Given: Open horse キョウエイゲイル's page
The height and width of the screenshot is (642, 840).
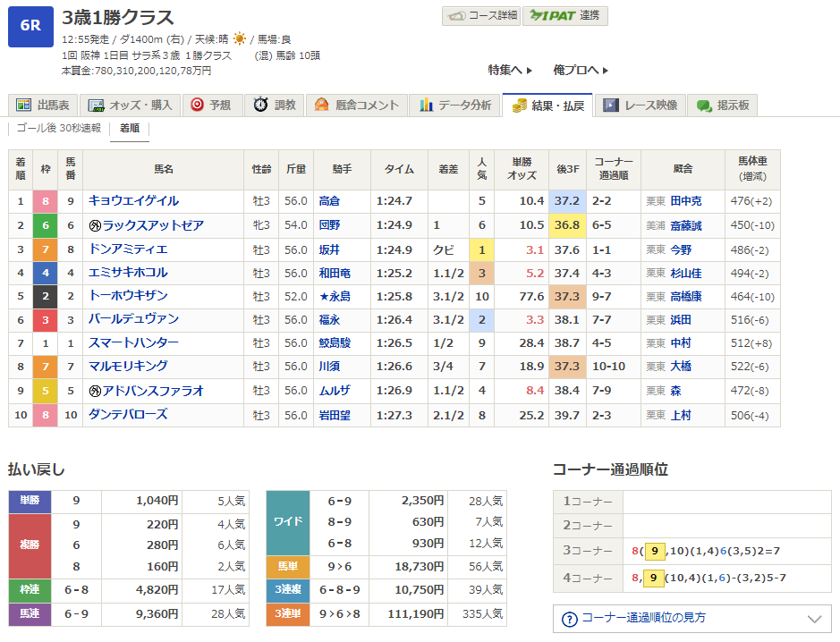Looking at the screenshot, I should click(x=133, y=201).
